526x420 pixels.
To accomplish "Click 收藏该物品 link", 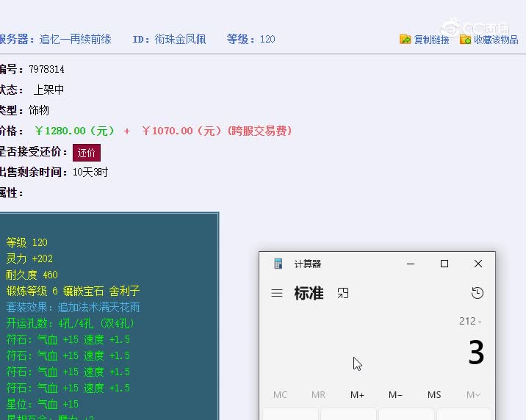I will 496,40.
